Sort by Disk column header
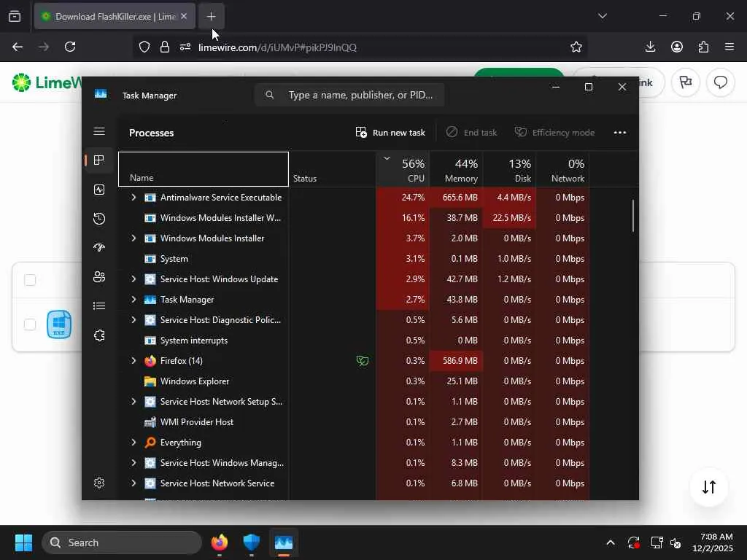Viewport: 747px width, 560px height. pos(509,169)
